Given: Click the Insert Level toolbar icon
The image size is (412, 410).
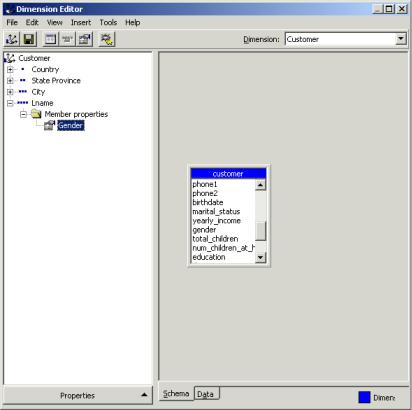Looking at the screenshot, I should (x=68, y=39).
